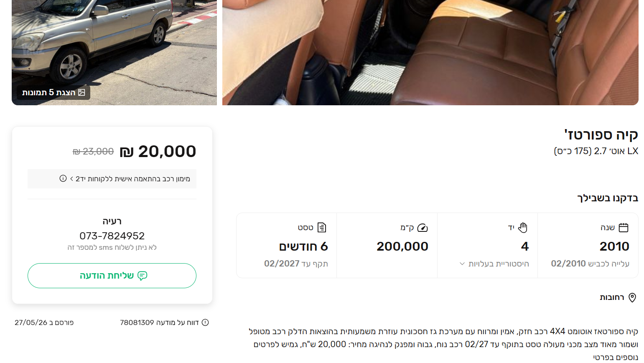Click the info icon beside דווח על מודעה
Viewport: 644px width, 363px height.
(205, 322)
